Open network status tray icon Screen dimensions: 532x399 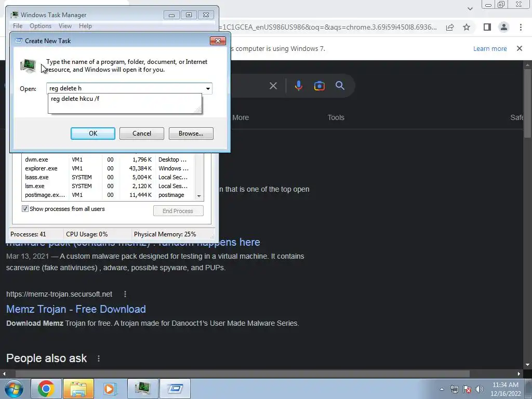(454, 390)
